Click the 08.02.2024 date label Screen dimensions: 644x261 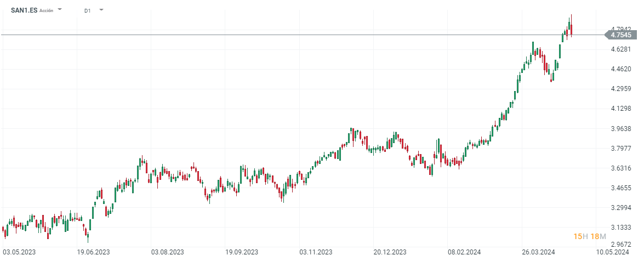tap(464, 252)
